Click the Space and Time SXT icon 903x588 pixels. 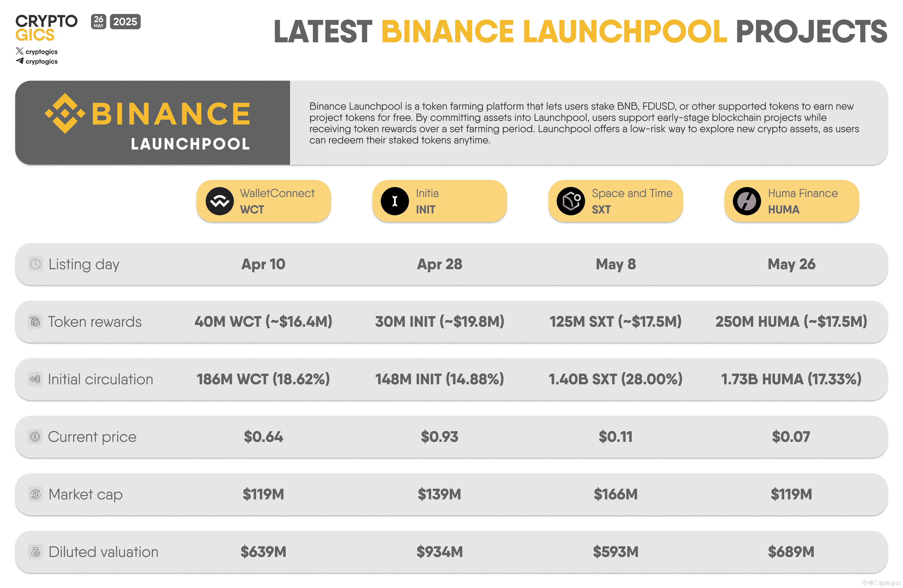tap(571, 201)
